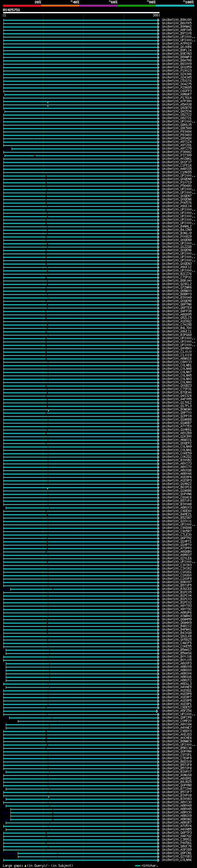
Task: Click the red 20% identity legend segment
Action: pos(22,6)
